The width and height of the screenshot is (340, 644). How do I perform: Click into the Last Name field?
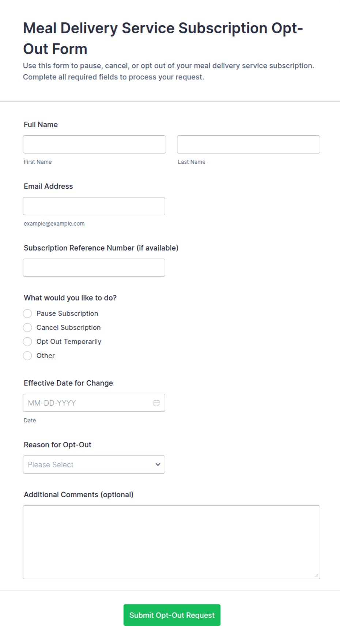pos(249,144)
